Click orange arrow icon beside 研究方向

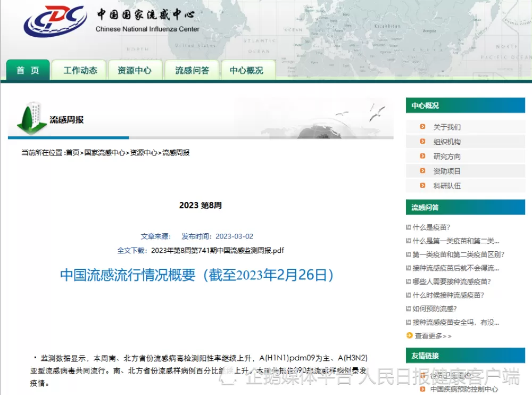tap(422, 157)
